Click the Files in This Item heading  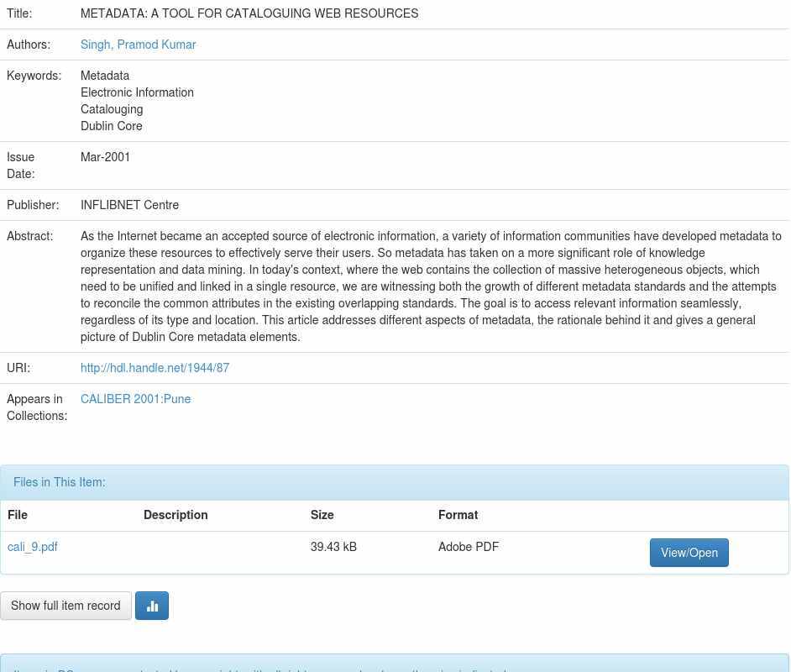(60, 482)
